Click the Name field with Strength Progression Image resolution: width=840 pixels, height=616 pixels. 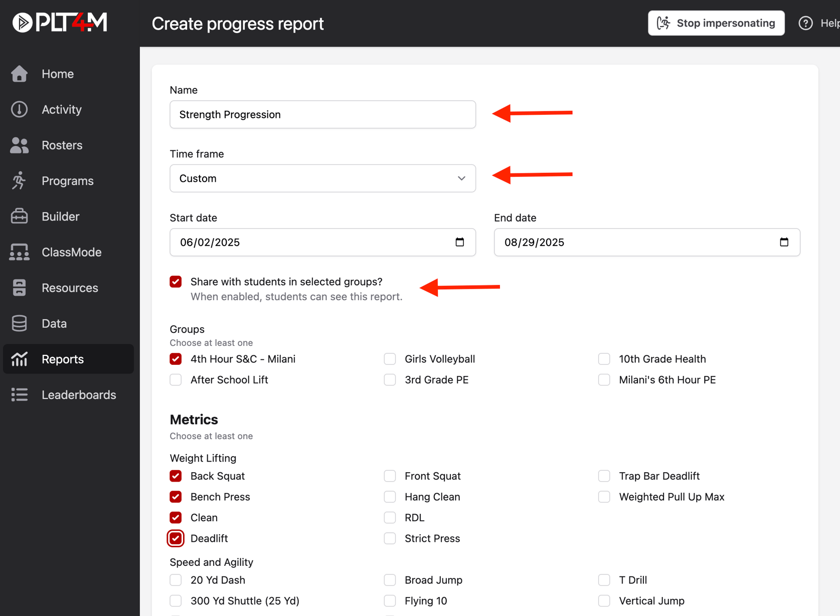pos(322,114)
